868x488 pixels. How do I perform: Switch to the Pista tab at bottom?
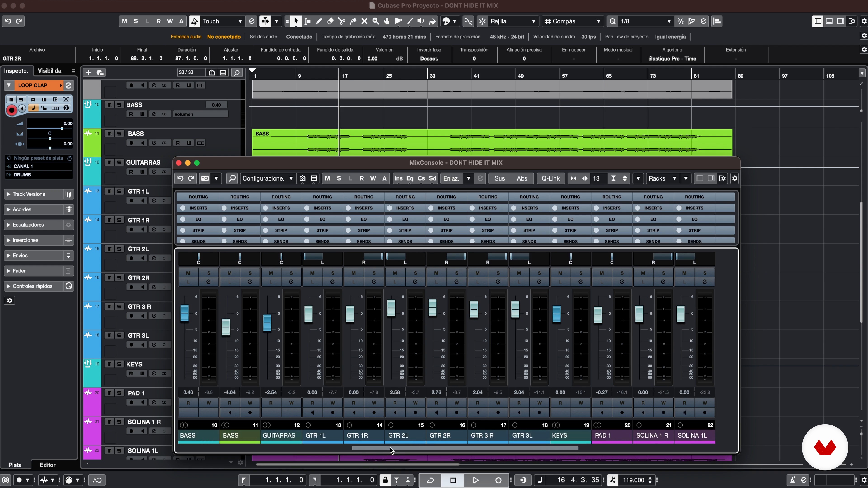click(15, 465)
